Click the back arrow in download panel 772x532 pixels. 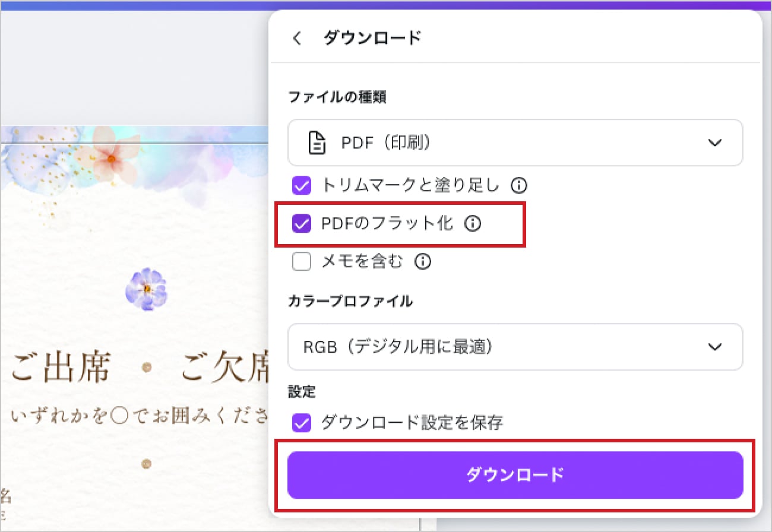(x=296, y=37)
